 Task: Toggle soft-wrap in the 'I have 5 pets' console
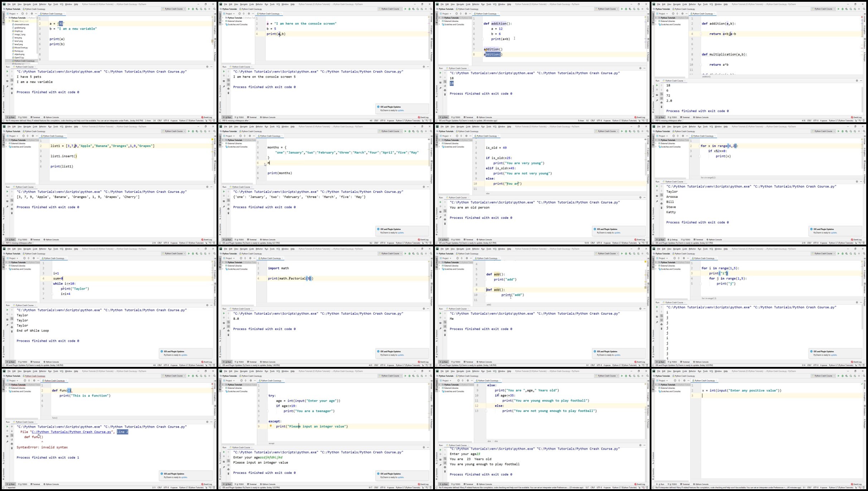12,80
